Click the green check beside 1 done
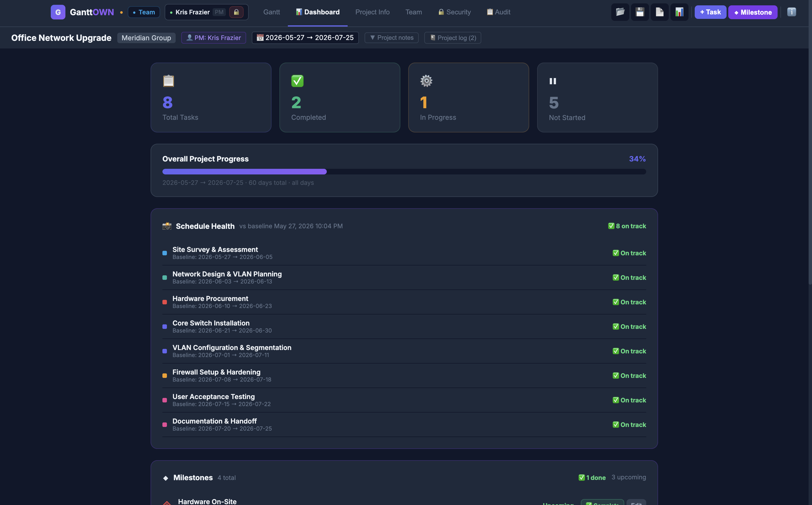This screenshot has width=812, height=505. [x=581, y=478]
